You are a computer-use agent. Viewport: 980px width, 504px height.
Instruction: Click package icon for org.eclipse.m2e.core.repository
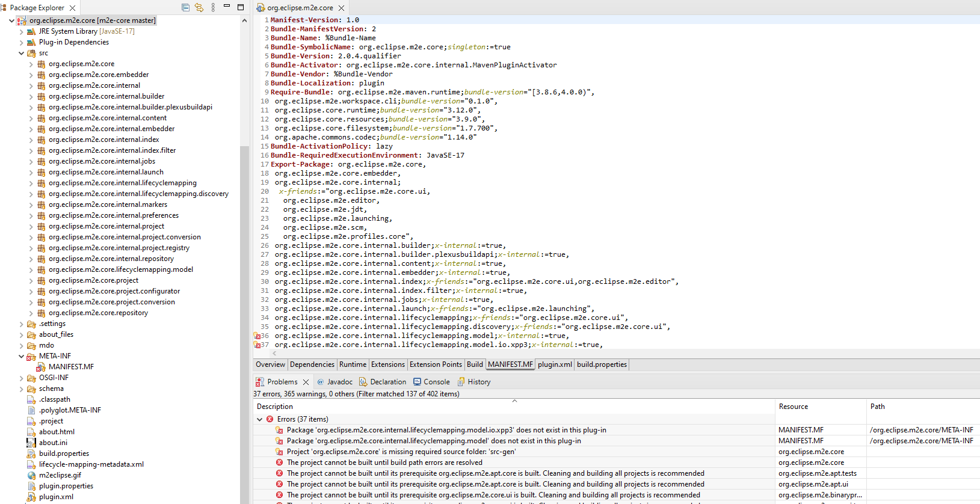(41, 313)
